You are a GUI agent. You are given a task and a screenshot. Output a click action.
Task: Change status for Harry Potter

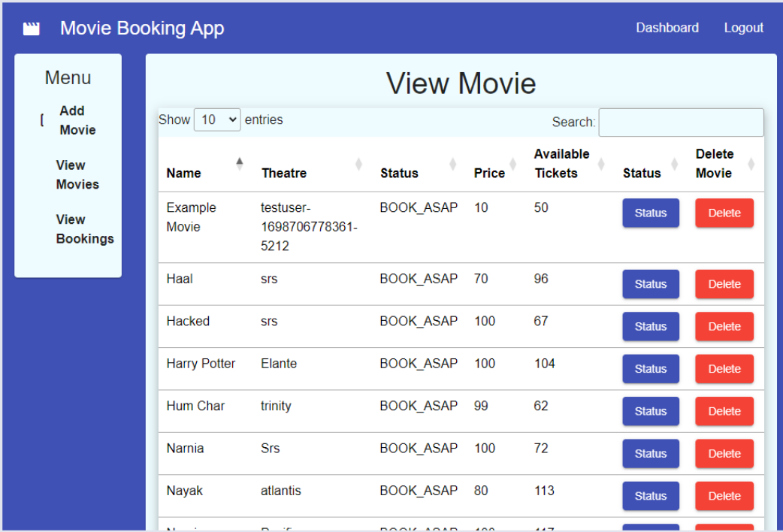click(650, 369)
